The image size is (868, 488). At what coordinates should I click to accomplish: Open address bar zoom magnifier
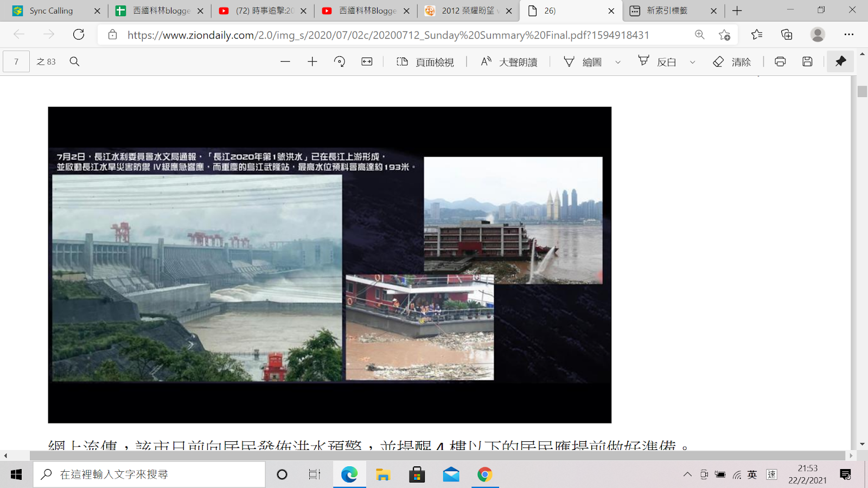tap(700, 35)
